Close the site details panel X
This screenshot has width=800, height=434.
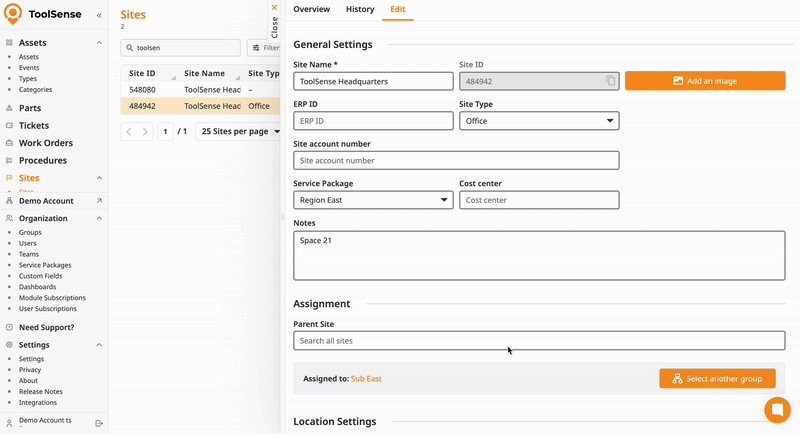pyautogui.click(x=274, y=7)
